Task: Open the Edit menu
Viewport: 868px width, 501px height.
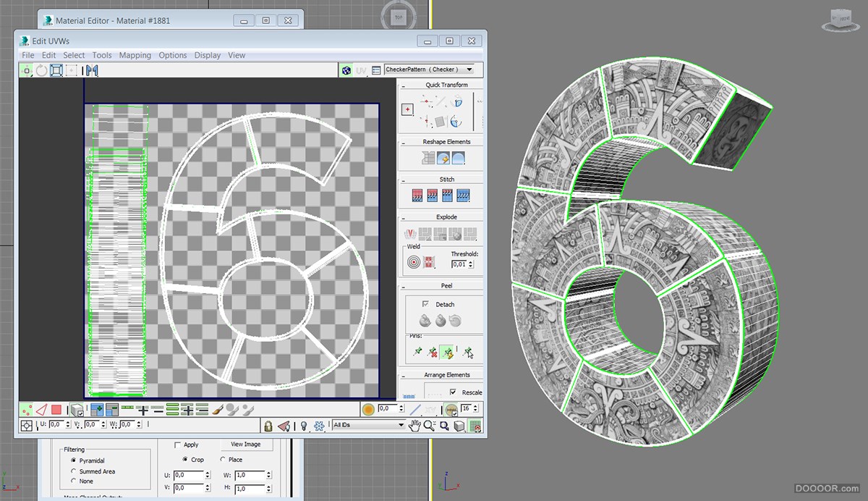Action: coord(48,55)
